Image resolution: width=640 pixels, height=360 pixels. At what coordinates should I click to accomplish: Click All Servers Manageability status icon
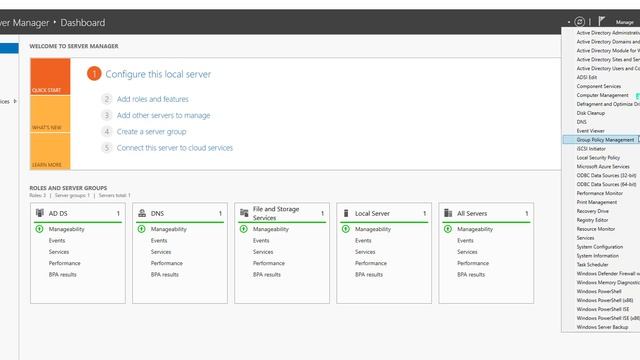(x=448, y=229)
